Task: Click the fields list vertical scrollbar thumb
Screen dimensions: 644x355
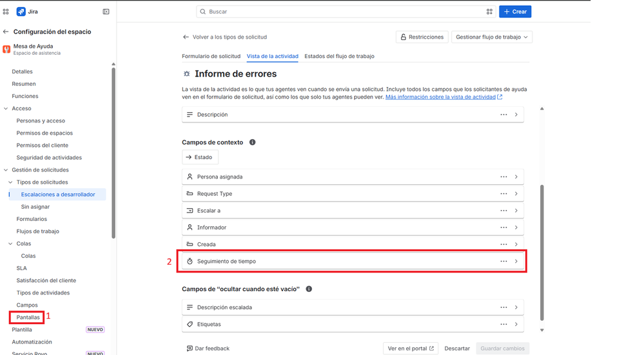Action: [x=542, y=253]
